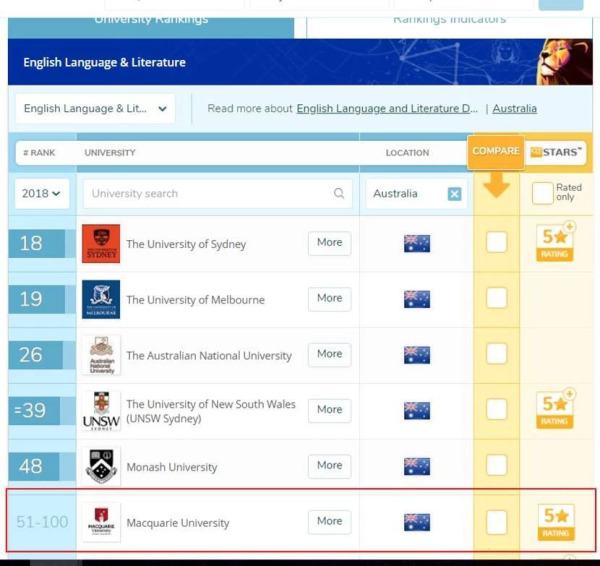The image size is (600, 566).
Task: Open the Australia link beside Read more
Action: click(515, 109)
